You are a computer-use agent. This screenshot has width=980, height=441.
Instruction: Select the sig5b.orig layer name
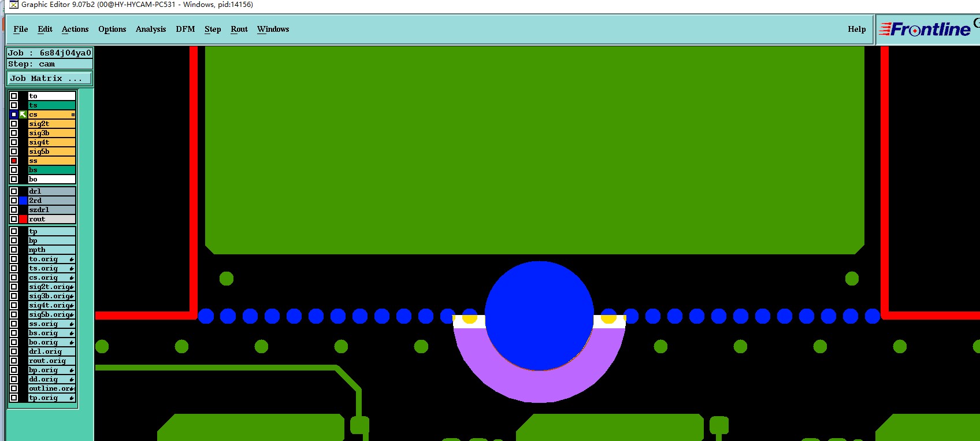pyautogui.click(x=52, y=314)
